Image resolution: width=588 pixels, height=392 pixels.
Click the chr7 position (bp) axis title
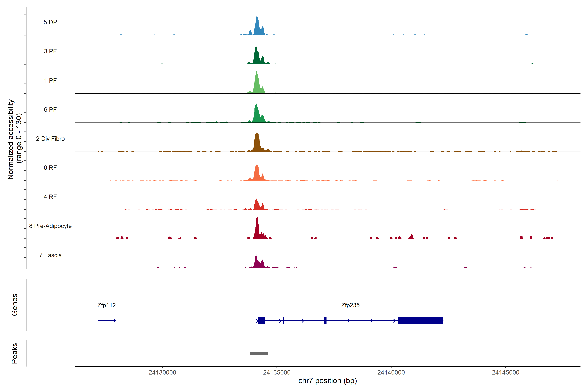pyautogui.click(x=327, y=381)
